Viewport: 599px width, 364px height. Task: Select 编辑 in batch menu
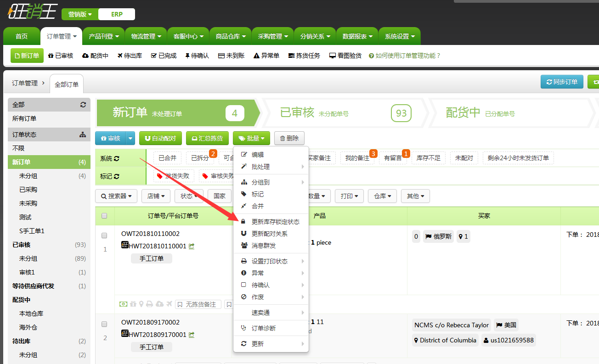point(271,155)
